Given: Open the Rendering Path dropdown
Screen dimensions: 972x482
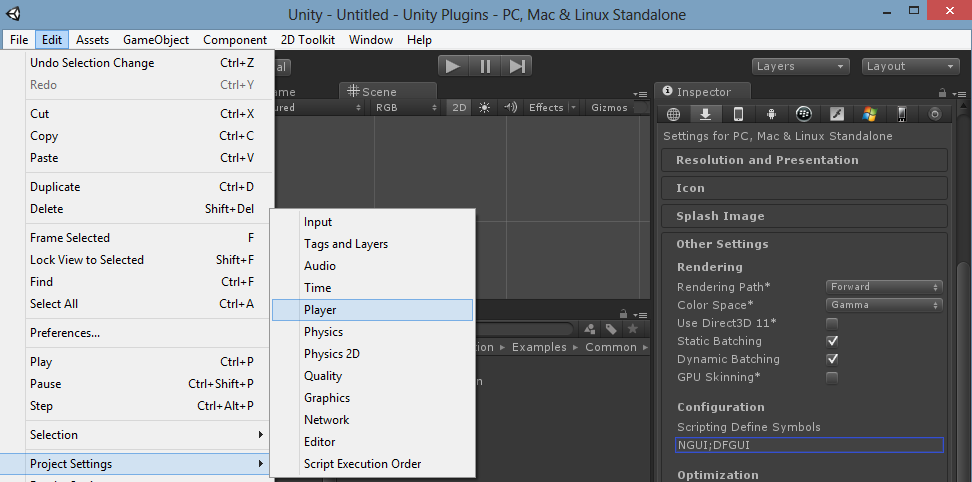Looking at the screenshot, I should click(x=884, y=287).
